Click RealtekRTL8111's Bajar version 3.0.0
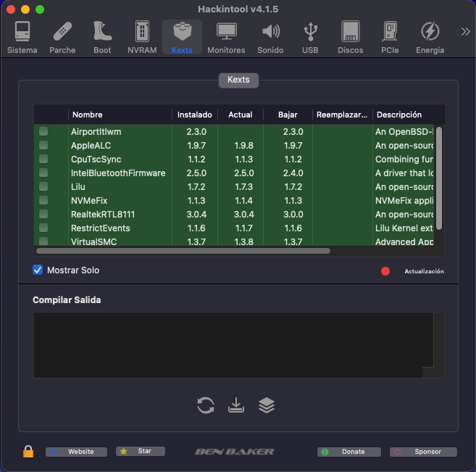Screen dimensions: 476x472 [x=293, y=214]
